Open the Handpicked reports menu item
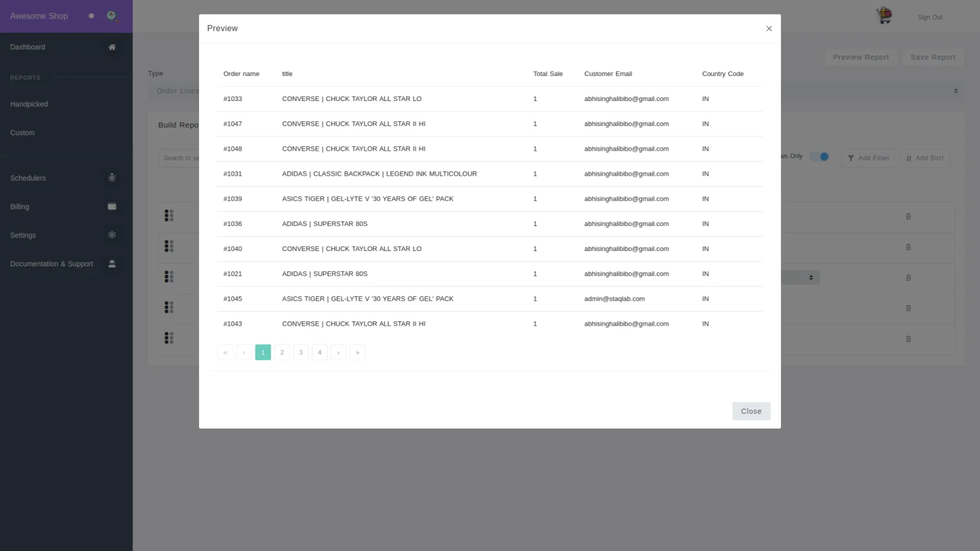This screenshot has width=980, height=551. coord(29,104)
